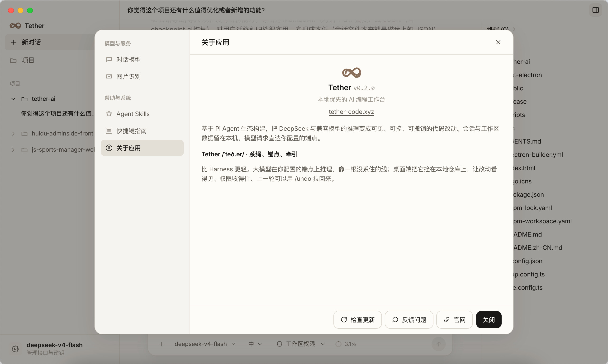Screen dimensions: 608x364
Task: Click the context usage ring at 3.1%
Action: [x=338, y=344]
